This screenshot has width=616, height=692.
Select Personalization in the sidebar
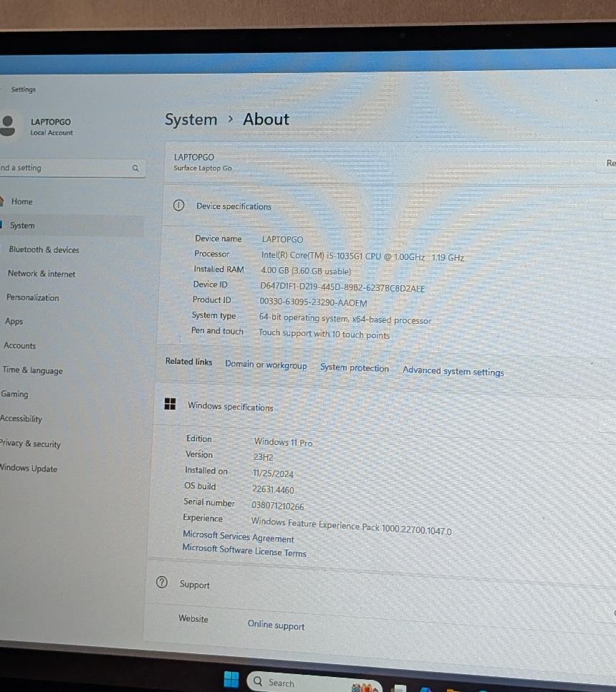[33, 298]
